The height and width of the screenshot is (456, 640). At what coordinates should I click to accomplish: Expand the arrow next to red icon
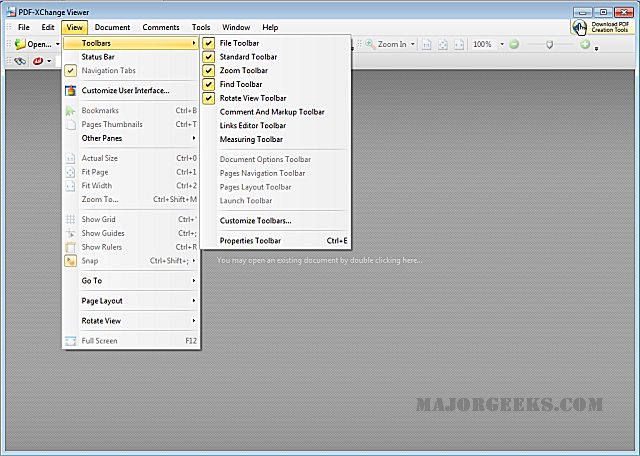point(49,61)
